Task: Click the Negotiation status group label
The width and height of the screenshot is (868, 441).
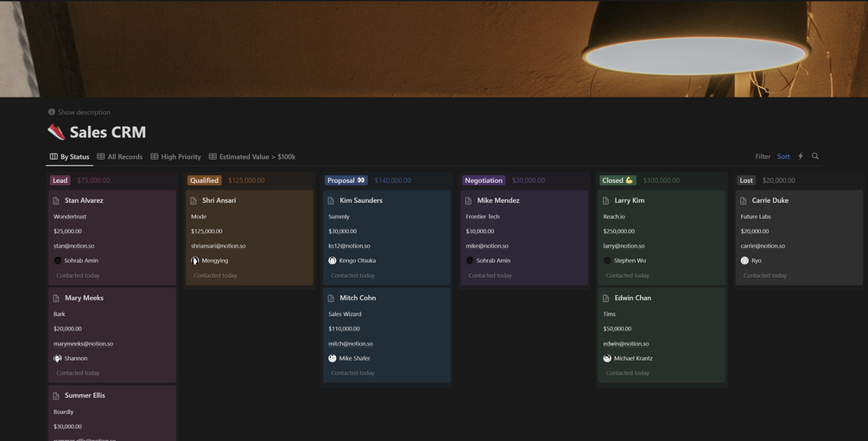Action: click(x=484, y=180)
